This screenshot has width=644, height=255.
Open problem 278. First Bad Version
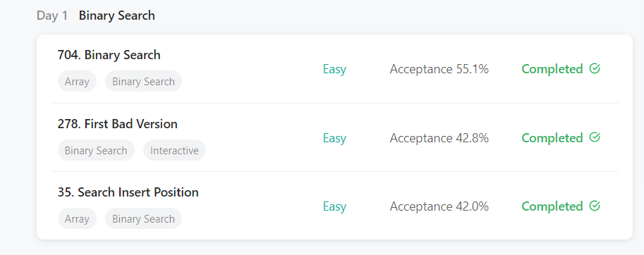tap(118, 124)
